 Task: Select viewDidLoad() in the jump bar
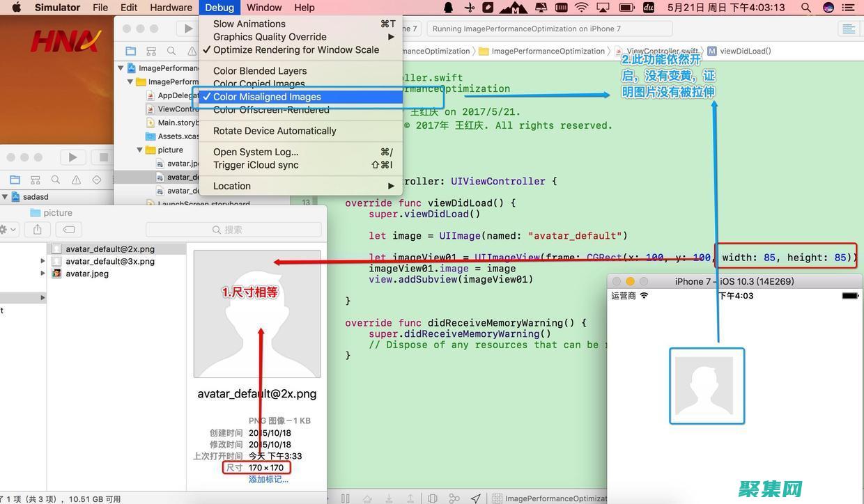746,51
